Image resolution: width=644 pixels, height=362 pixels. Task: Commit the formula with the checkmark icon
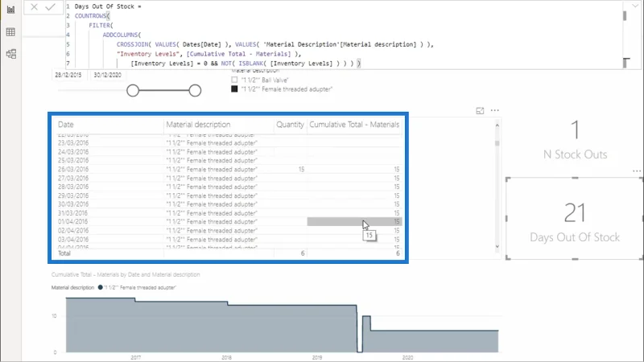click(x=50, y=7)
